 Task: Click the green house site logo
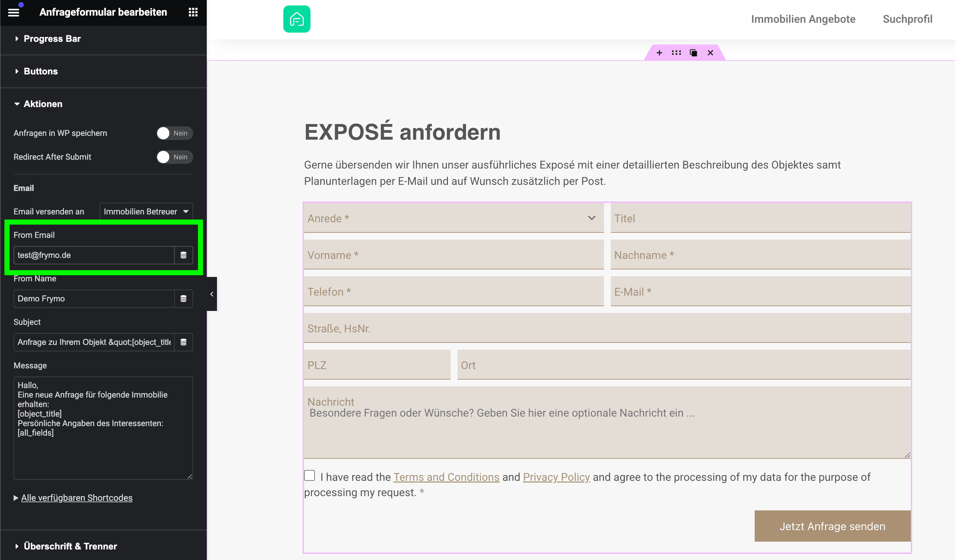tap(296, 19)
